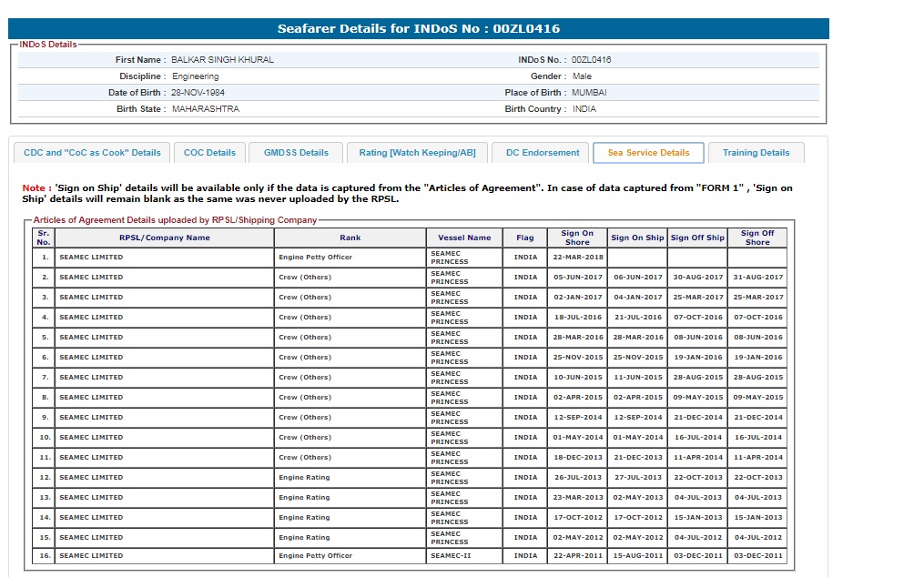Select the Sea Service Details tab

point(648,153)
